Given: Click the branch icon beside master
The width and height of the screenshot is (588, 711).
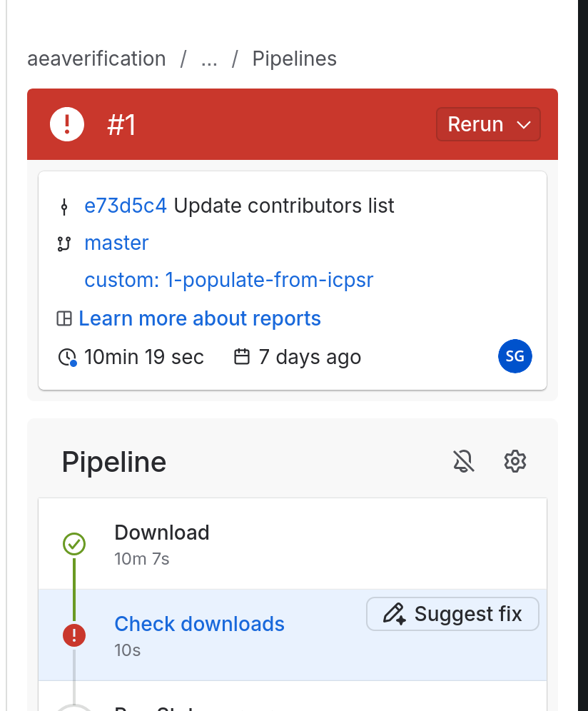Looking at the screenshot, I should point(64,244).
